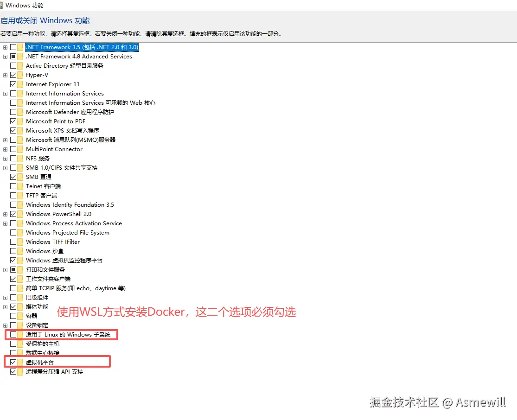Click the Windows 功能 title bar

click(x=259, y=5)
